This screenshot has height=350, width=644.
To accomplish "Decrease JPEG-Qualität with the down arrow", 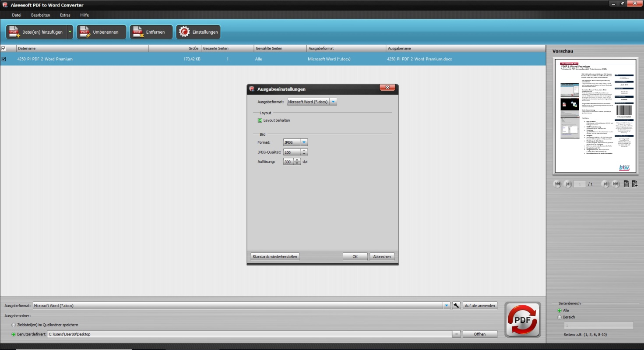I will point(304,154).
